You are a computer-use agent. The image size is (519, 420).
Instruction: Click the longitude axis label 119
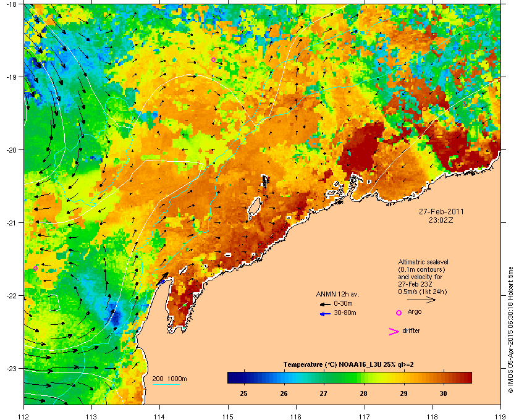coord(500,416)
